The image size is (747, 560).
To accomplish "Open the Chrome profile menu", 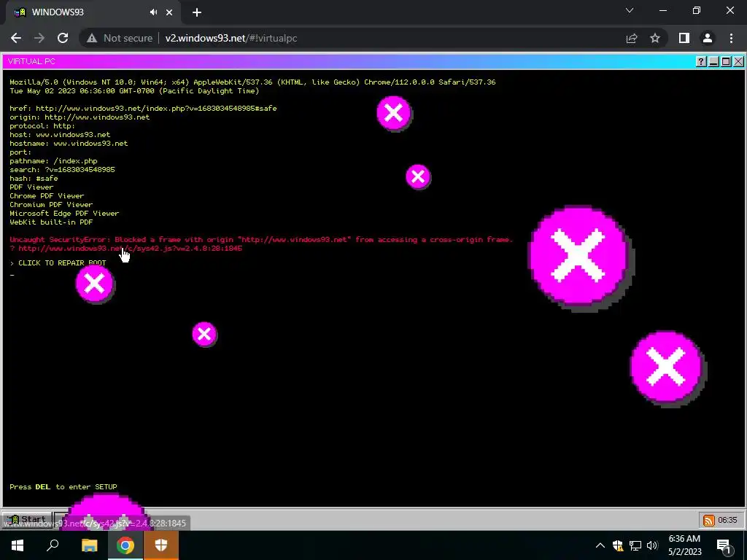I will tap(708, 38).
